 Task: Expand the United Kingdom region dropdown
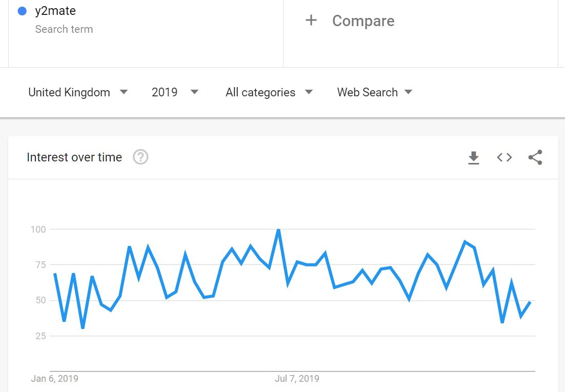coord(78,92)
